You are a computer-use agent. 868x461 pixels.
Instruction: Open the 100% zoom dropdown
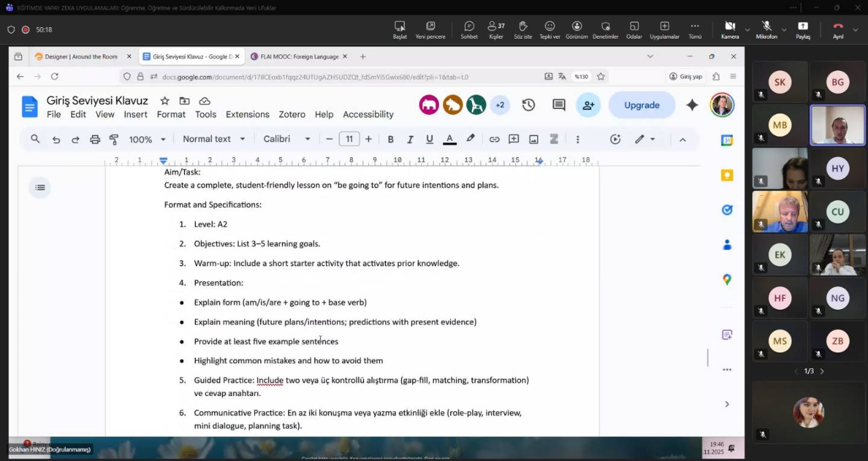pyautogui.click(x=147, y=139)
